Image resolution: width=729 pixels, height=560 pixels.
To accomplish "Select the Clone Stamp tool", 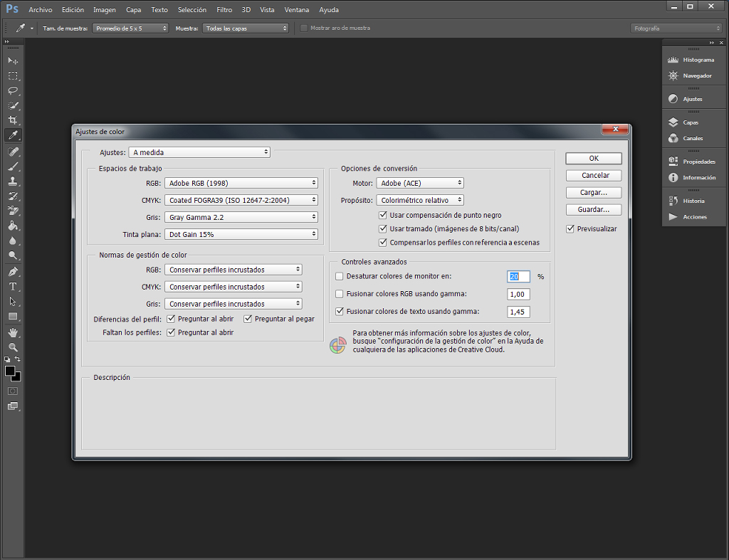I will 13,181.
